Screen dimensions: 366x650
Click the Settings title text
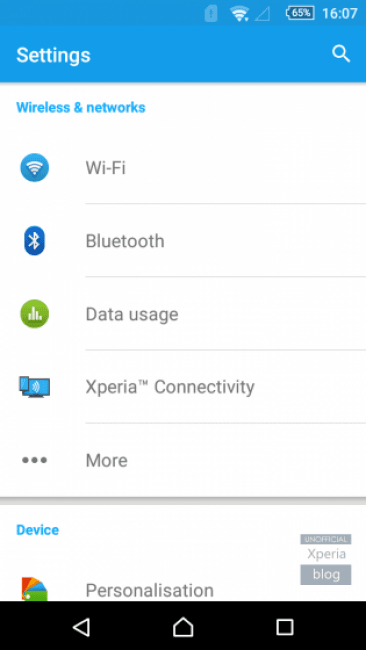[x=53, y=55]
